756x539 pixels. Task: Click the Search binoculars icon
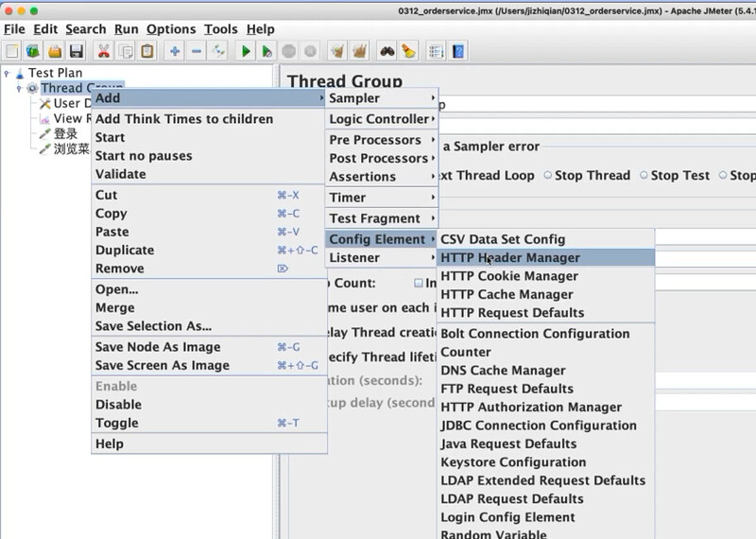(x=387, y=51)
